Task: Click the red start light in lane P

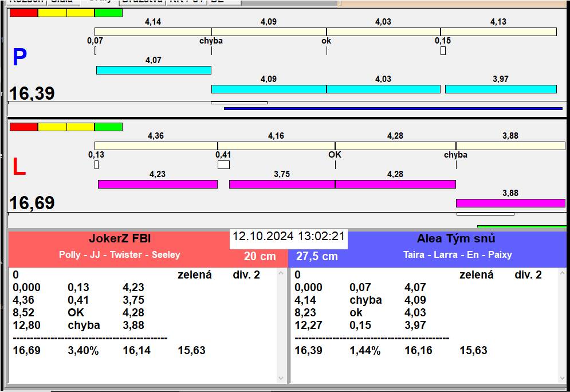Action: coord(23,13)
